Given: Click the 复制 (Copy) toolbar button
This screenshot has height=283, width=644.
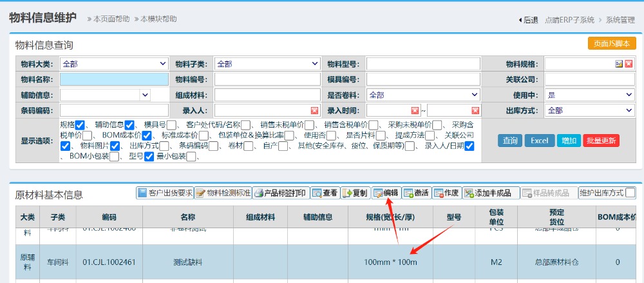Looking at the screenshot, I should (x=355, y=193).
